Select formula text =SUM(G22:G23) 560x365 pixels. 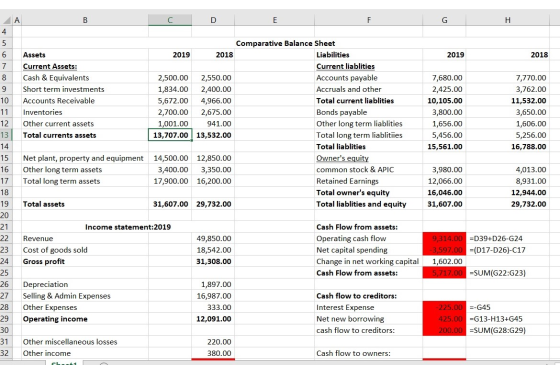click(497, 273)
